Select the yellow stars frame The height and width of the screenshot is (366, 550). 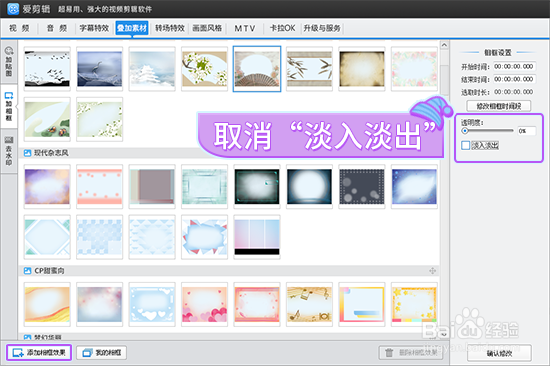click(414, 305)
